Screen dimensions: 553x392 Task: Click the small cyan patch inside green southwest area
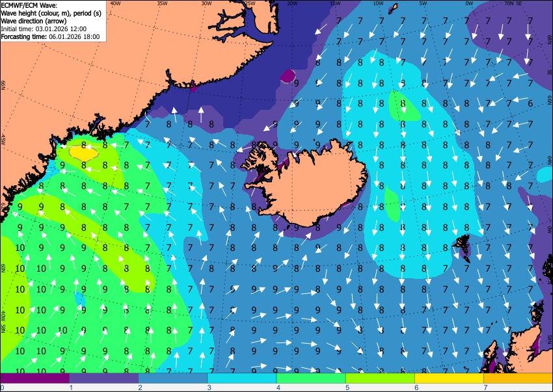tap(80, 300)
